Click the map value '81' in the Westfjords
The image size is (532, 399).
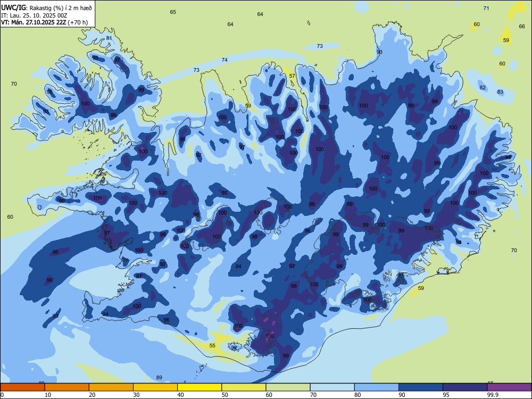(x=109, y=38)
